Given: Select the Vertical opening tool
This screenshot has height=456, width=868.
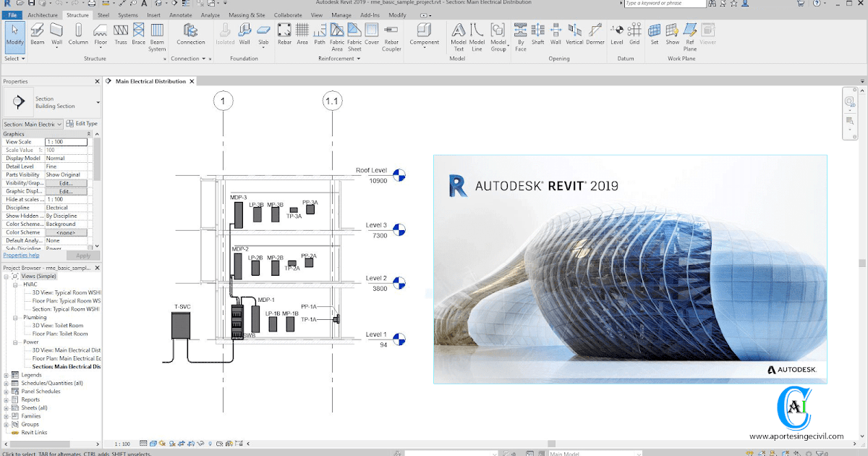Looking at the screenshot, I should (574, 35).
